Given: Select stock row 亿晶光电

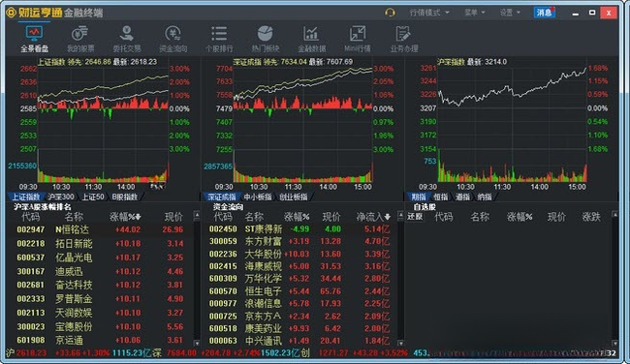Looking at the screenshot, I should (x=100, y=258).
